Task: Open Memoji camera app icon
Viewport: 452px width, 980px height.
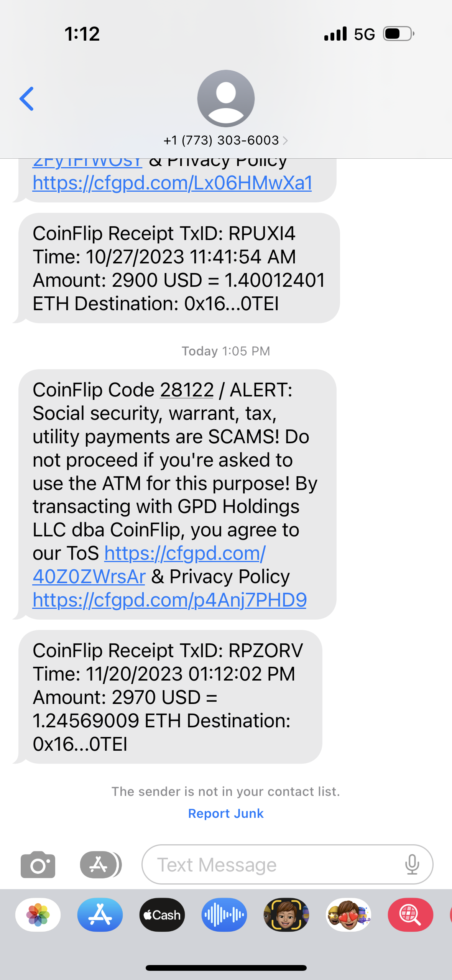Action: [x=286, y=915]
